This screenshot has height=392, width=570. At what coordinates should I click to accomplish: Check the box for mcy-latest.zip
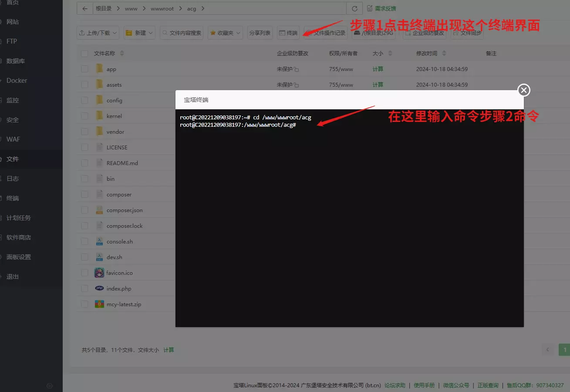pyautogui.click(x=84, y=304)
